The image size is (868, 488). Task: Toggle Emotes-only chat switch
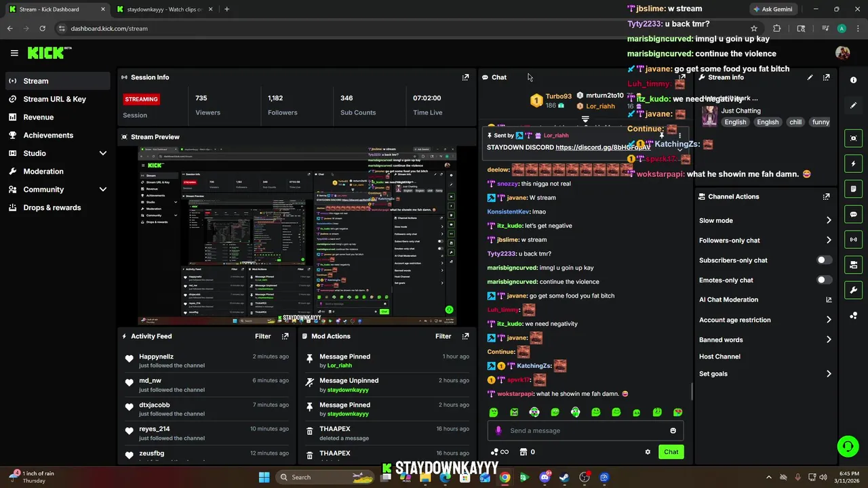tap(825, 280)
